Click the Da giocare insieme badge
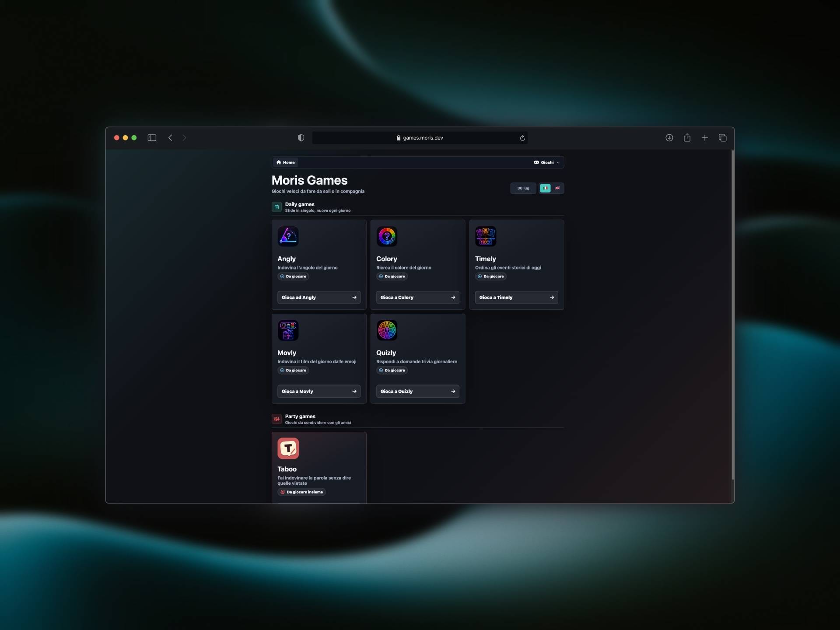The image size is (840, 630). [x=301, y=492]
